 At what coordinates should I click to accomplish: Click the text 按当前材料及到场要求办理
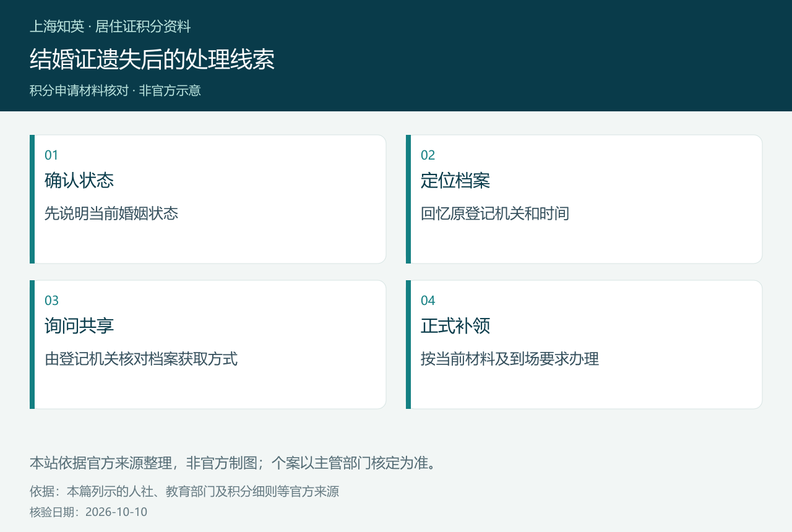click(510, 359)
